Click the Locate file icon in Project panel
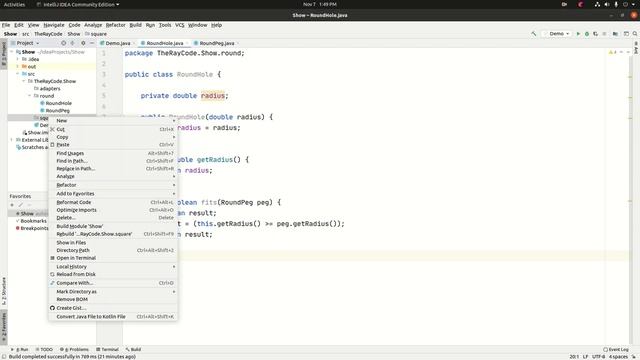The width and height of the screenshot is (640, 360). 63,43
